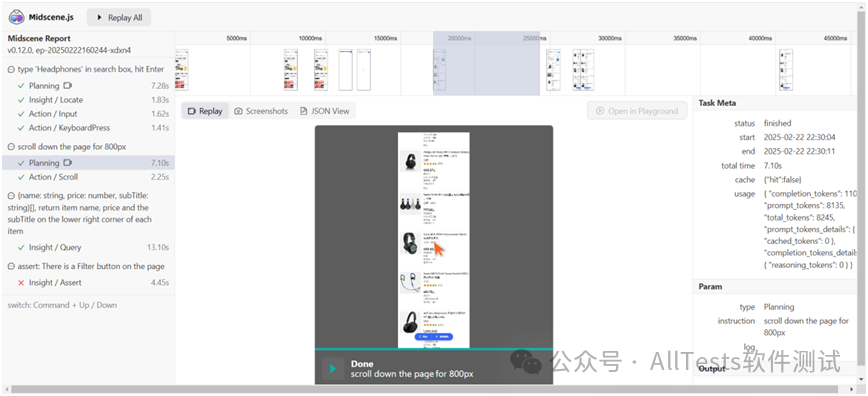The width and height of the screenshot is (868, 396).
Task: Click video icon beside the 7.10s Planning step
Action: (x=68, y=163)
